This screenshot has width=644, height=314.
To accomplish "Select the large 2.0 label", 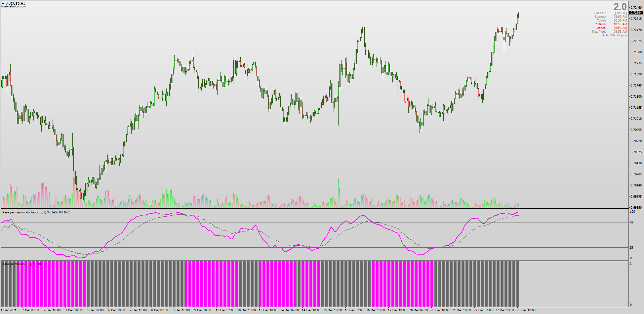I will tap(620, 6).
